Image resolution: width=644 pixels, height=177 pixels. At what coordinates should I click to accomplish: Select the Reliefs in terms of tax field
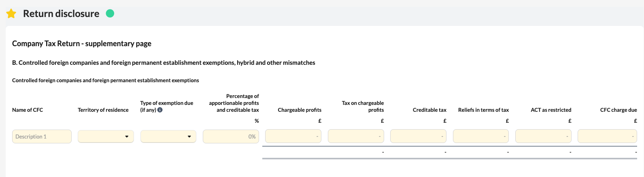(481, 136)
